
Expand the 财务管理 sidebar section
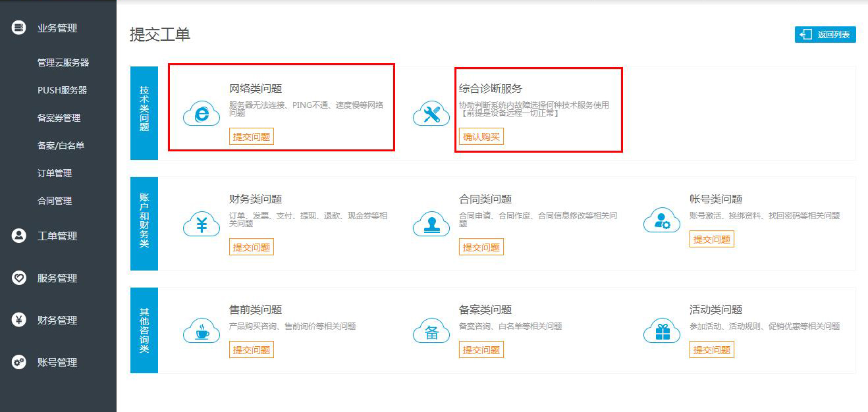tap(58, 320)
